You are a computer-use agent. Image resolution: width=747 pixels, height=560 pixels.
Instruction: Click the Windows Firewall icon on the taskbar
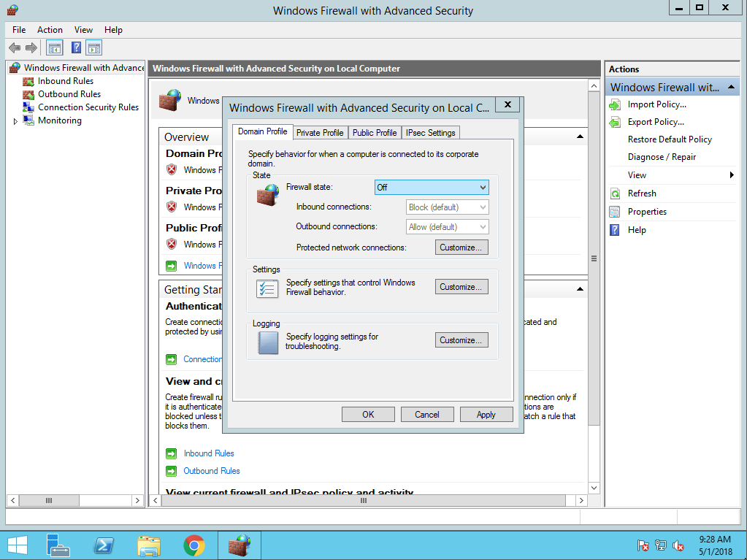pos(239,545)
